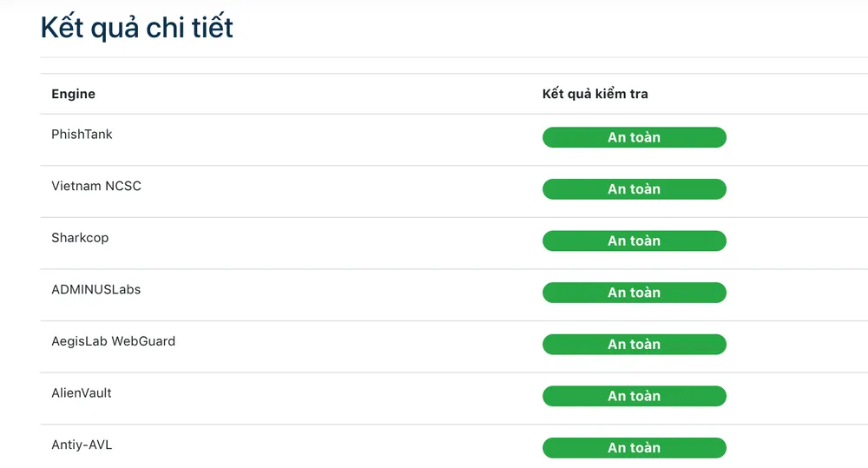The image size is (868, 468).
Task: Click the AlienVault "An toàn" status badge
Action: point(634,396)
